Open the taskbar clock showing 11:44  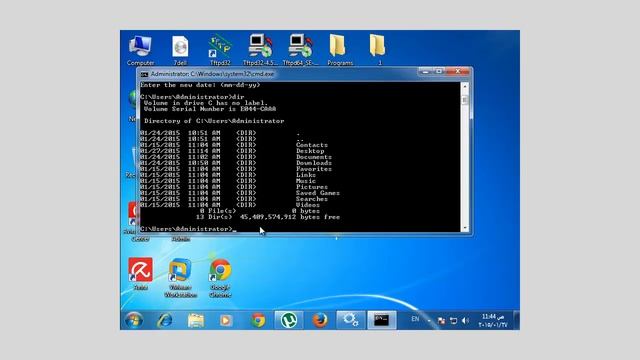click(x=493, y=321)
